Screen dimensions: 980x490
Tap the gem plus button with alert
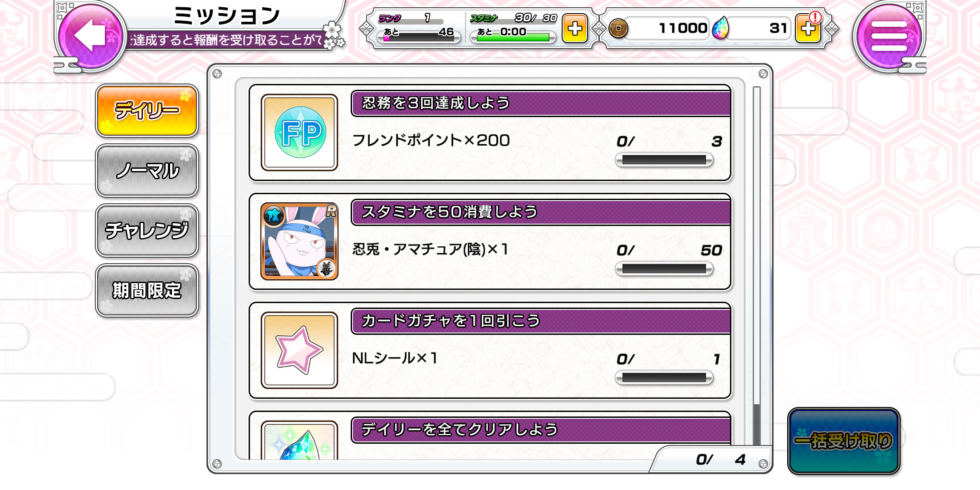pyautogui.click(x=808, y=28)
